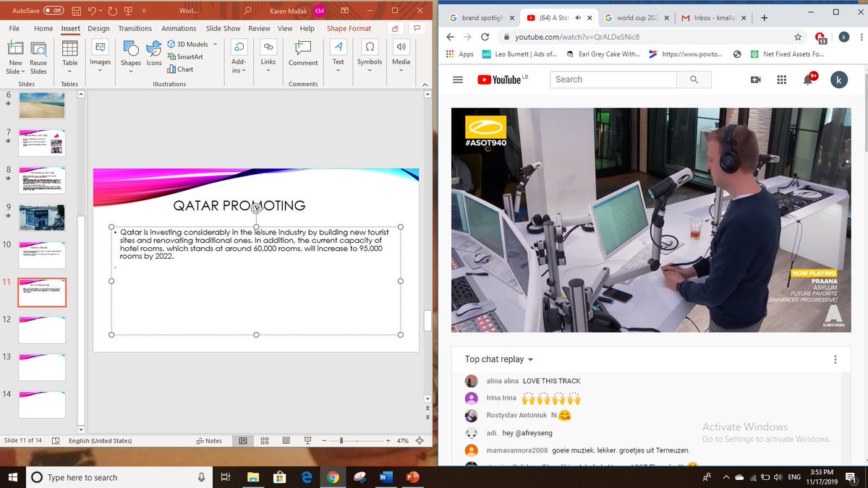The image size is (868, 488).
Task: Open the Shapes gallery
Action: (131, 58)
